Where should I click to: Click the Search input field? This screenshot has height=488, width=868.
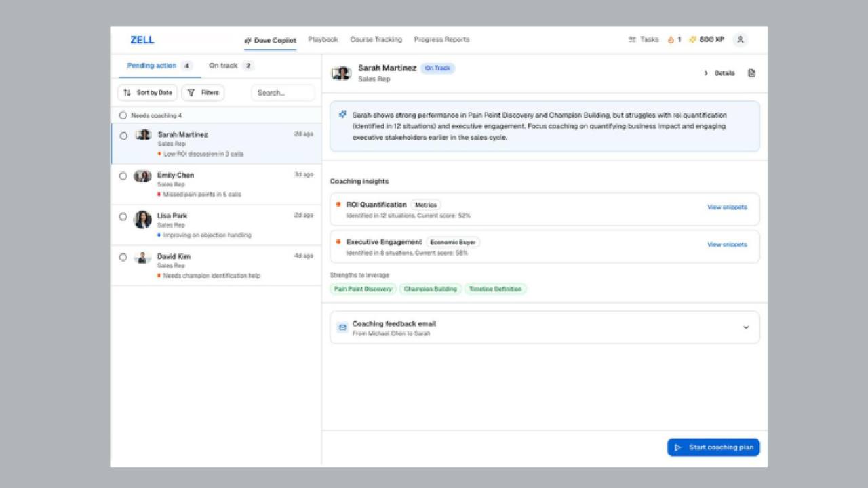coord(283,93)
